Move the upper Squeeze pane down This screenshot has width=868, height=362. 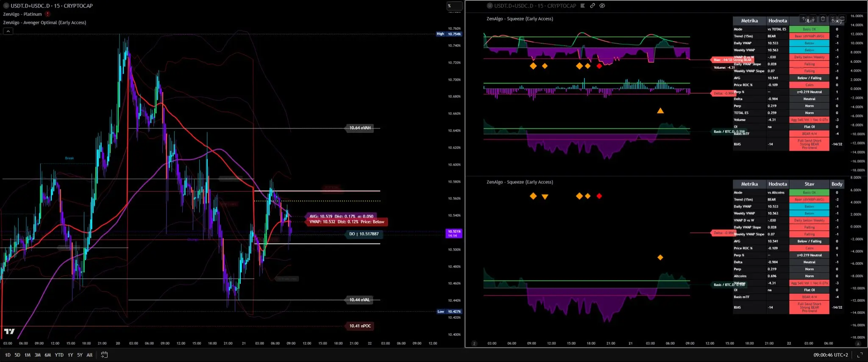813,19
